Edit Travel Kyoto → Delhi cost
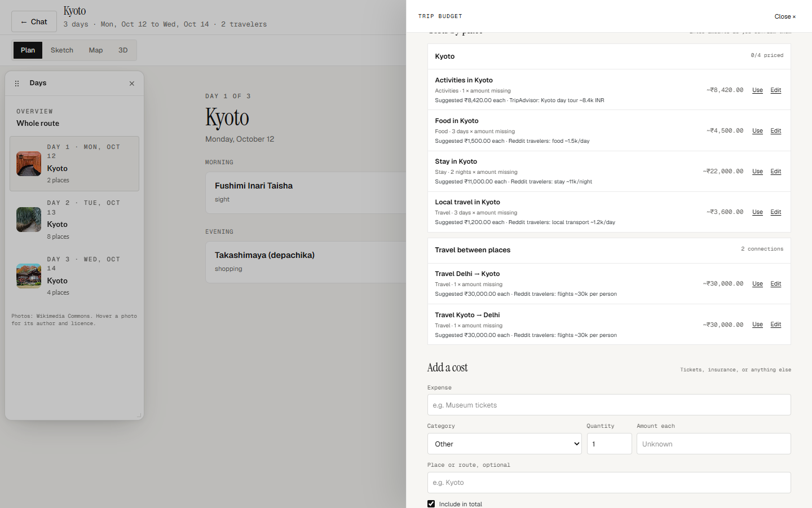 (x=776, y=325)
